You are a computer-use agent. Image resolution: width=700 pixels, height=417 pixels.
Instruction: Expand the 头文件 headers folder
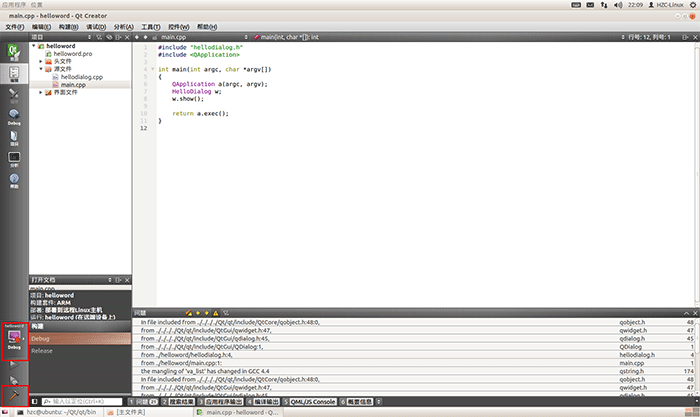pyautogui.click(x=41, y=61)
